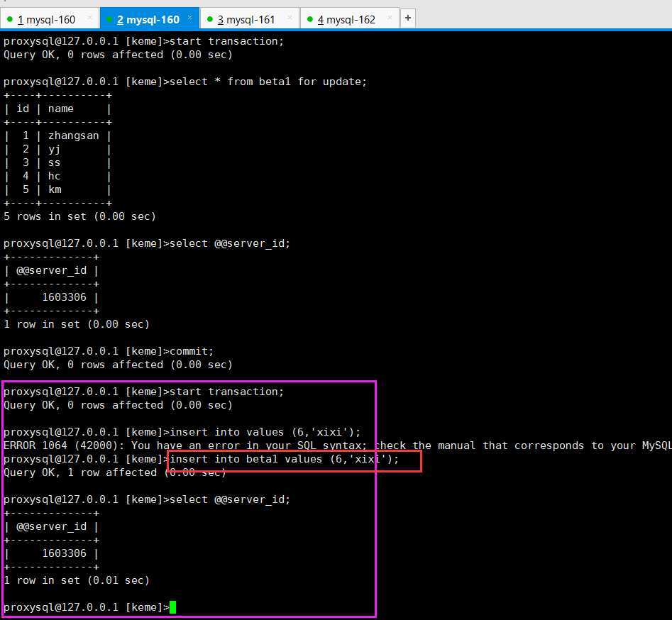Click the '1 row in set (0.01 sec)' line
This screenshot has width=672, height=620.
point(77,580)
